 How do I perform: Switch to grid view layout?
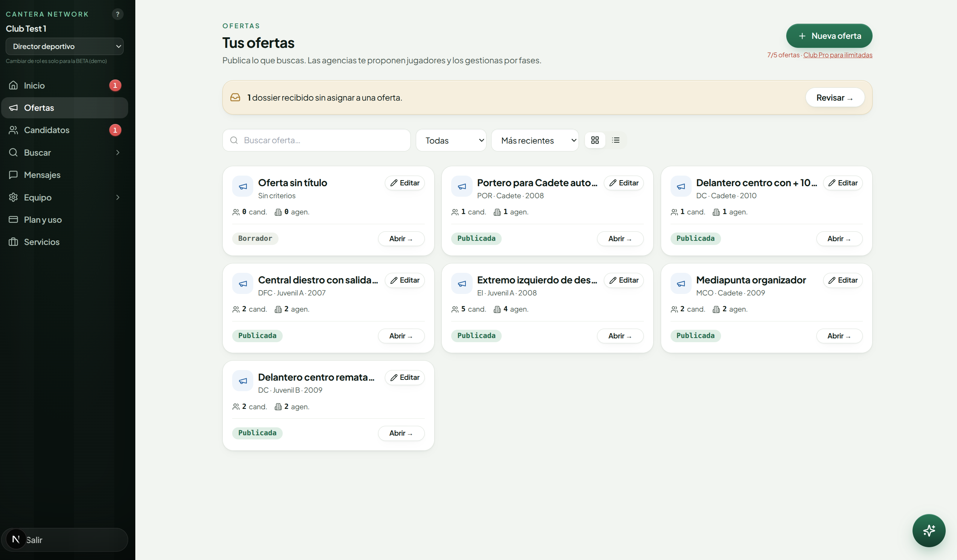[595, 140]
